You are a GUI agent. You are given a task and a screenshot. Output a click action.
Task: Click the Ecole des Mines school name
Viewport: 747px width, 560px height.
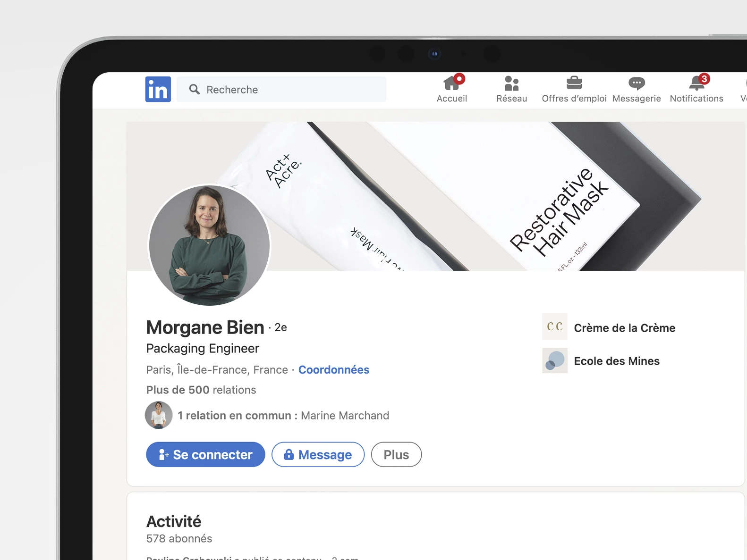[x=616, y=361]
